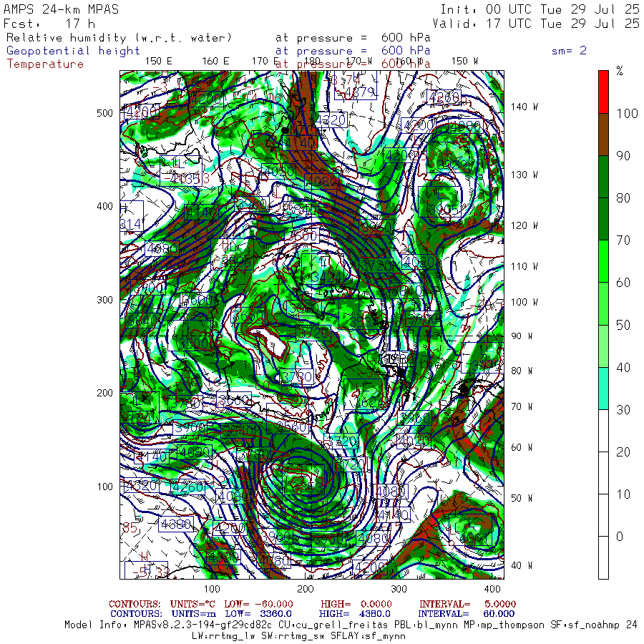Screen dimensions: 644x644
Task: Click the '110 W' longitude label
Action: point(524,266)
